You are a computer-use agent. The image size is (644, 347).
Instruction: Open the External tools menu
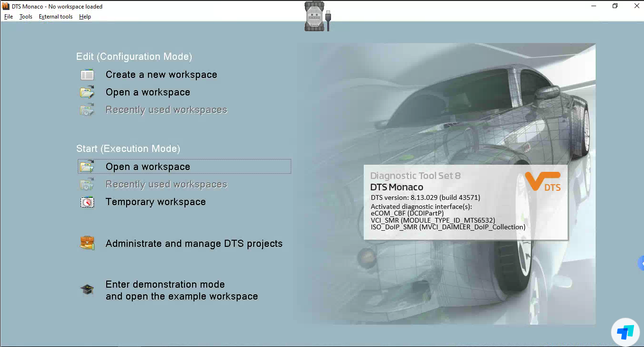click(x=55, y=17)
